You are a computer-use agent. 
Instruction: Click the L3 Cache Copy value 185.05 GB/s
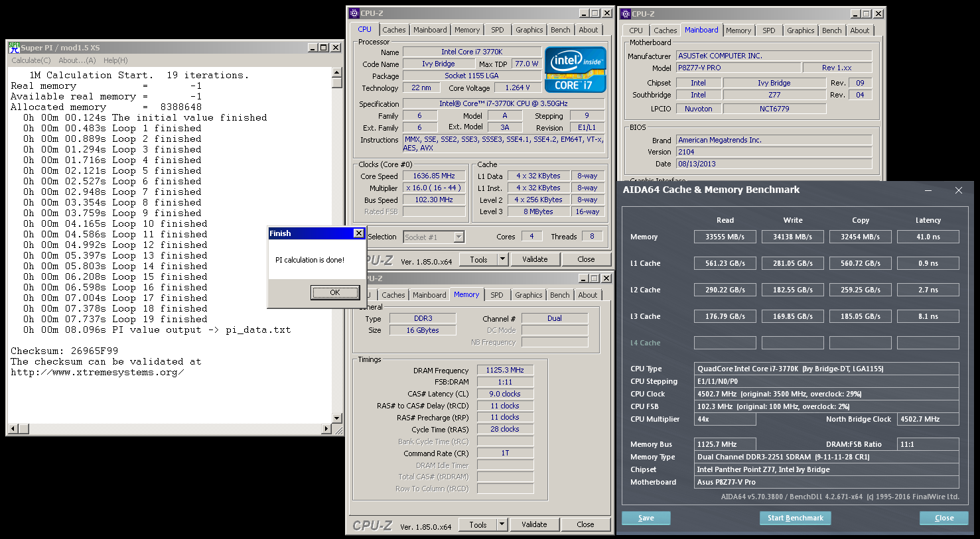coord(861,316)
